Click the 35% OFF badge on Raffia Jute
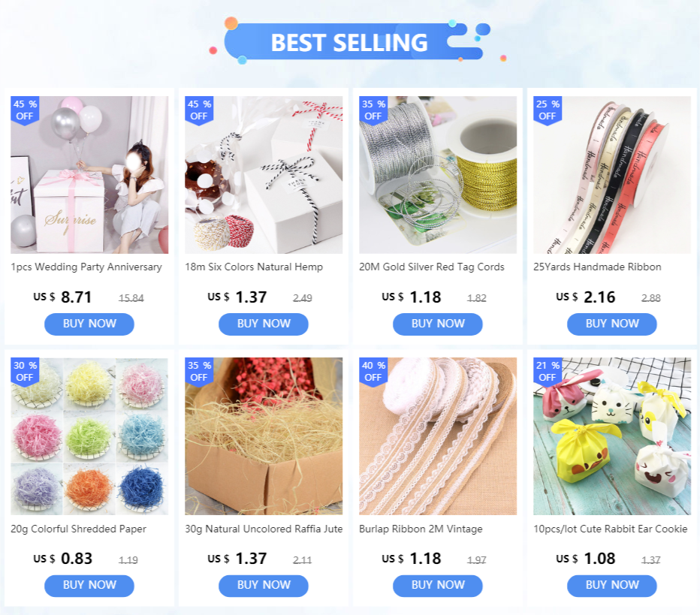This screenshot has width=700, height=615. point(199,371)
